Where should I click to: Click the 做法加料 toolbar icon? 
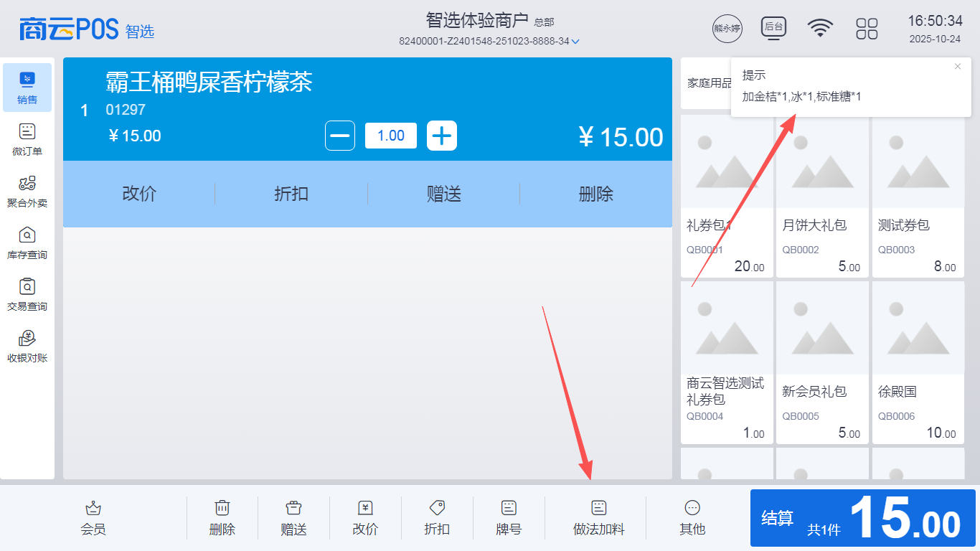click(x=599, y=509)
